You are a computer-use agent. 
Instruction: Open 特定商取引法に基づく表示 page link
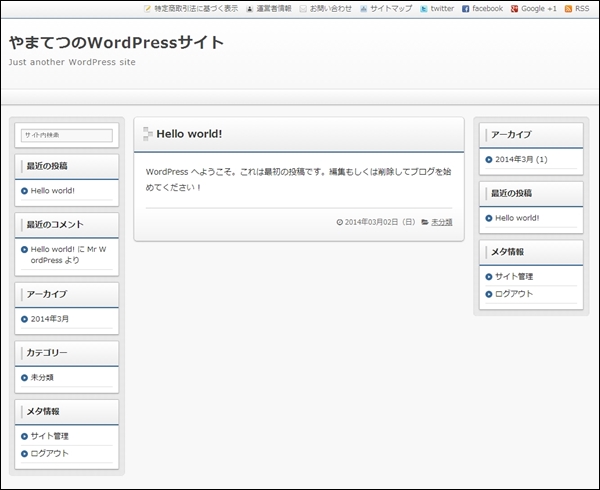[196, 8]
